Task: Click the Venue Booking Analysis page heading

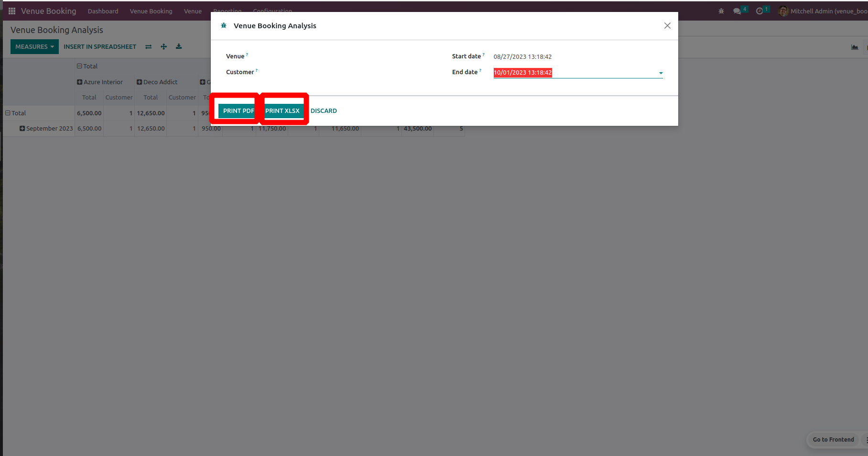Action: pyautogui.click(x=57, y=30)
